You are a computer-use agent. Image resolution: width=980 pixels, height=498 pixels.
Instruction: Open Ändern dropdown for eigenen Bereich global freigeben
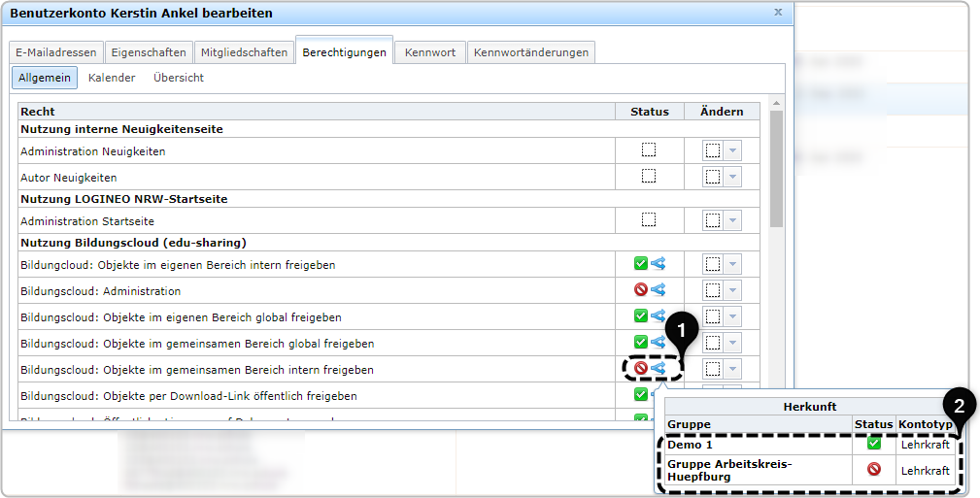click(x=732, y=316)
